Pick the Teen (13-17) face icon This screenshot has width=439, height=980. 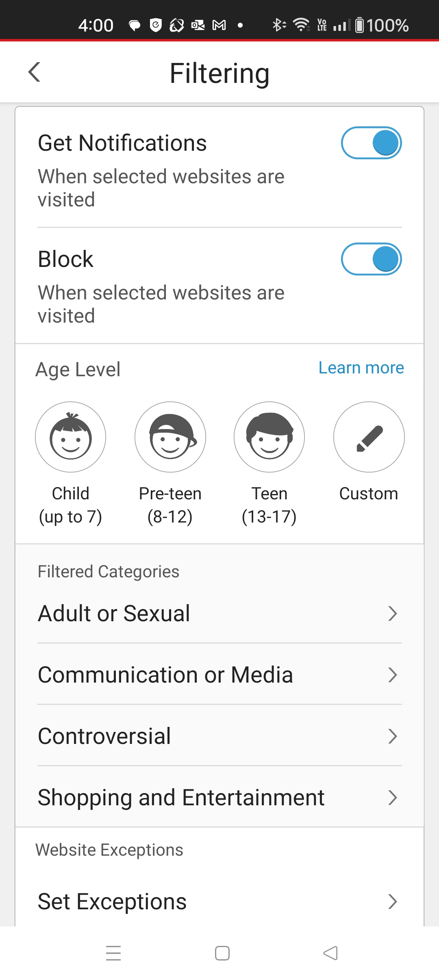[x=269, y=437]
